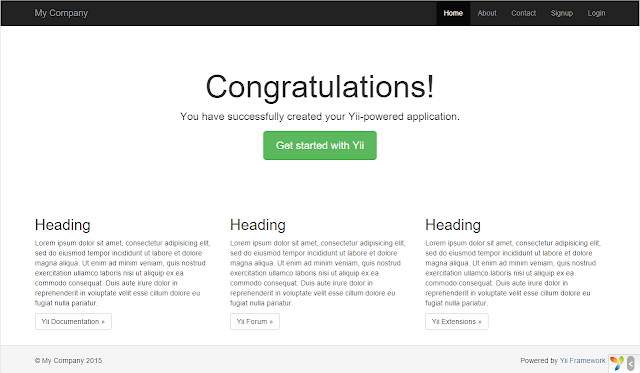Click the Heading above Yii Documentation

pos(62,225)
